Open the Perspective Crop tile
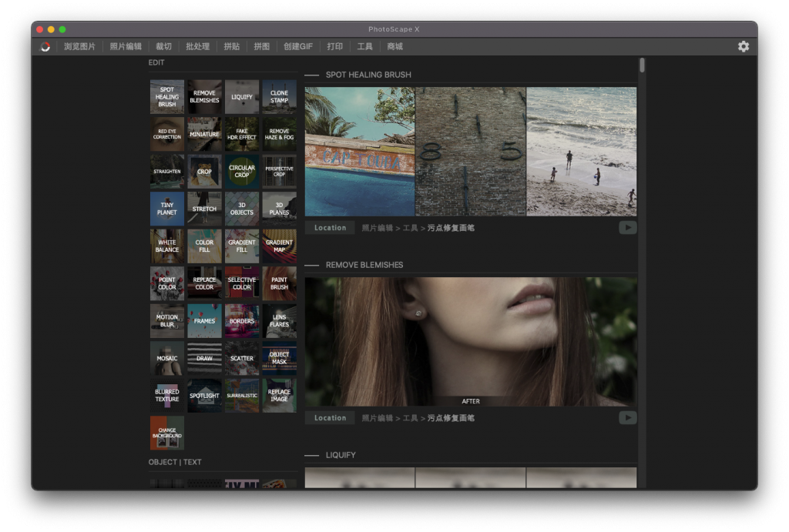Screen dimensions: 789x532 [x=279, y=172]
